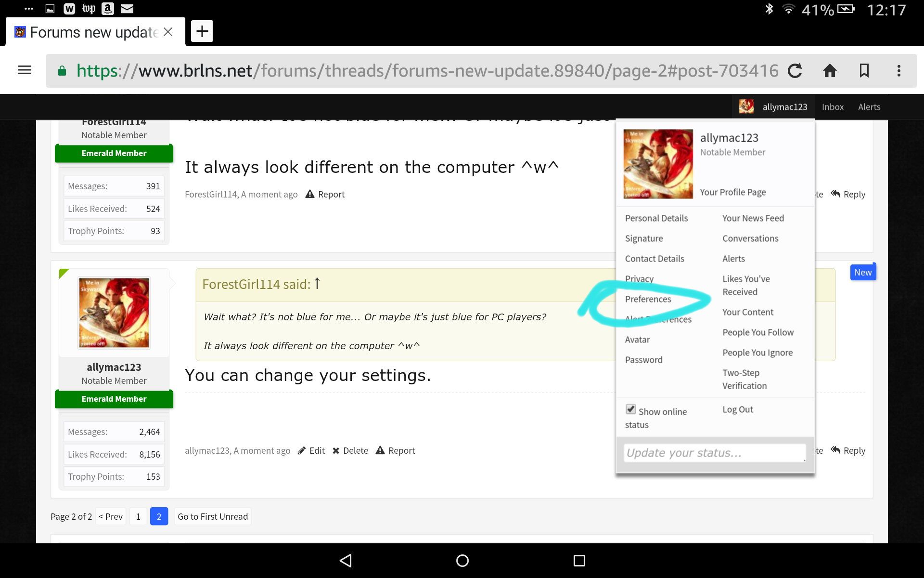Jump to quoted post via up arrow
924x578 pixels.
[x=317, y=284]
